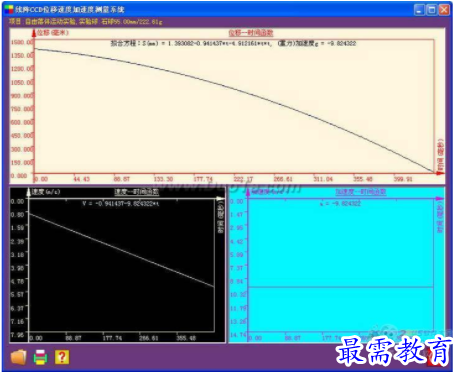Image resolution: width=460 pixels, height=382 pixels.
Task: Click the 399.91 time tick label
Action: click(x=403, y=179)
